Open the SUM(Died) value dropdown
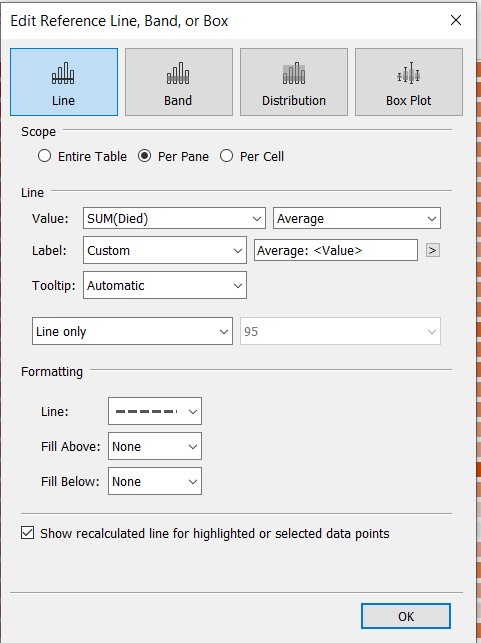Screen dimensions: 481x643 tap(174, 218)
